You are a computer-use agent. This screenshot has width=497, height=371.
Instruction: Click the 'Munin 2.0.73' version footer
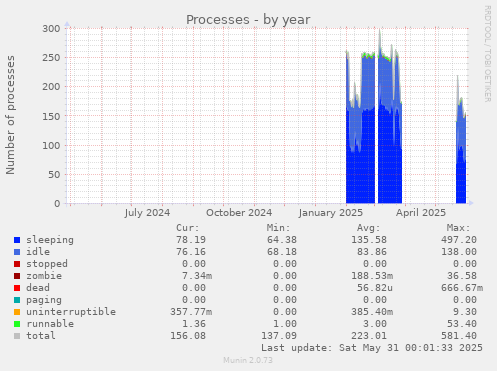(x=248, y=360)
